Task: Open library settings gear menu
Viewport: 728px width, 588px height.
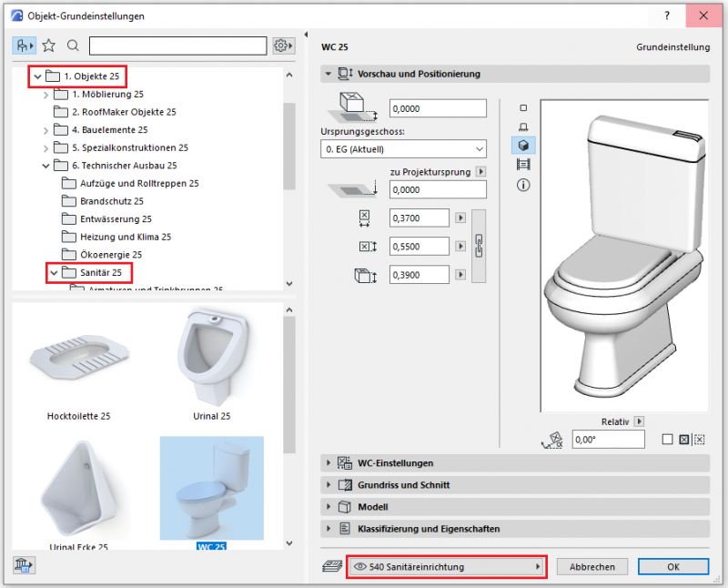Action: [x=282, y=46]
